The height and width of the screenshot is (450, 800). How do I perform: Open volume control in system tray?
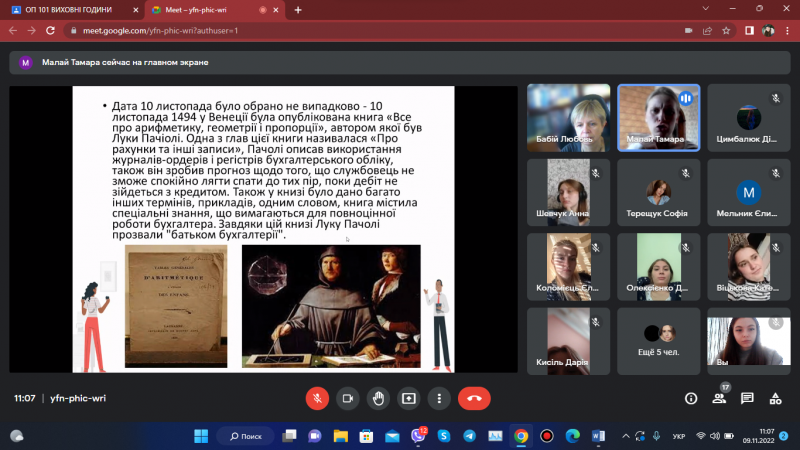715,436
